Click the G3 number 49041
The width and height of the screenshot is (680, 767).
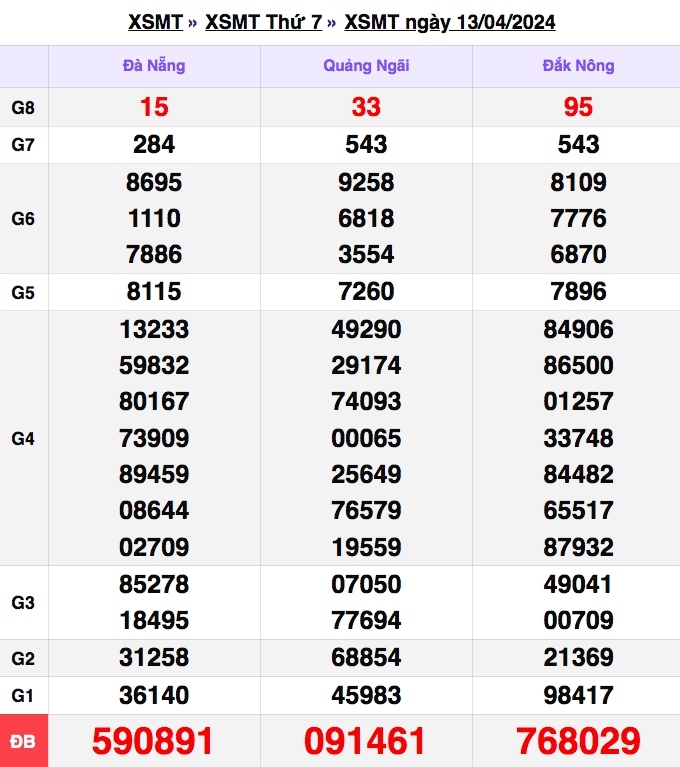pyautogui.click(x=578, y=585)
